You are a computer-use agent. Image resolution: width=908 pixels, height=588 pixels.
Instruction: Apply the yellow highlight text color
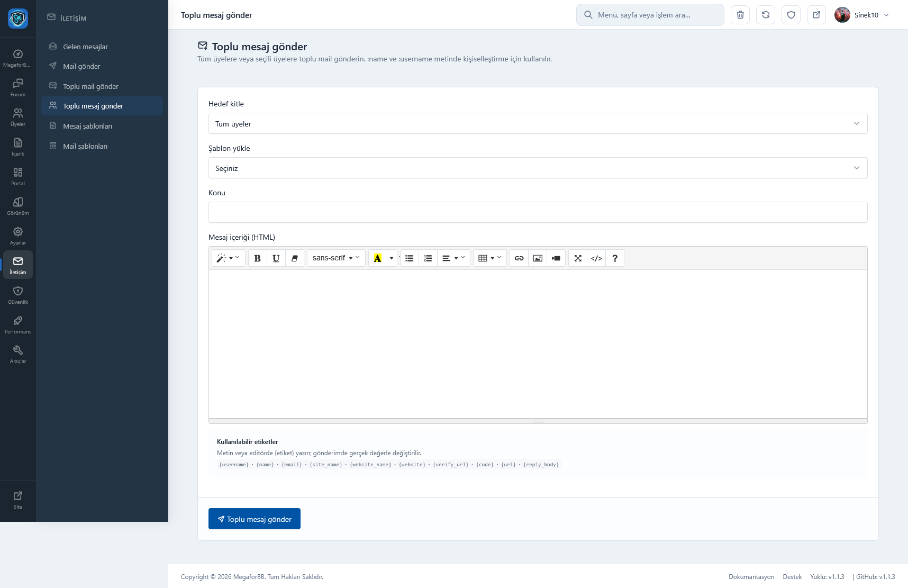coord(377,258)
